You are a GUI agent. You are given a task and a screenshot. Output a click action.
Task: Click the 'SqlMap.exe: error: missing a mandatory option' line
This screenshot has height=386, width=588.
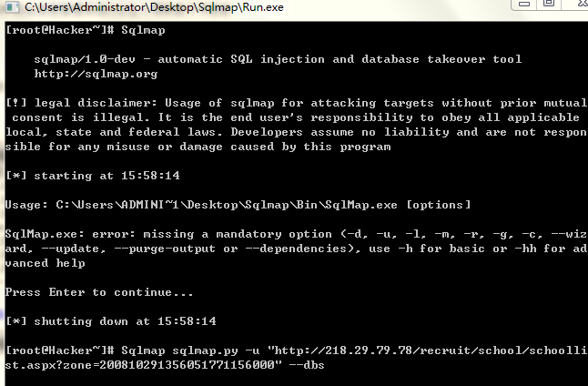296,234
